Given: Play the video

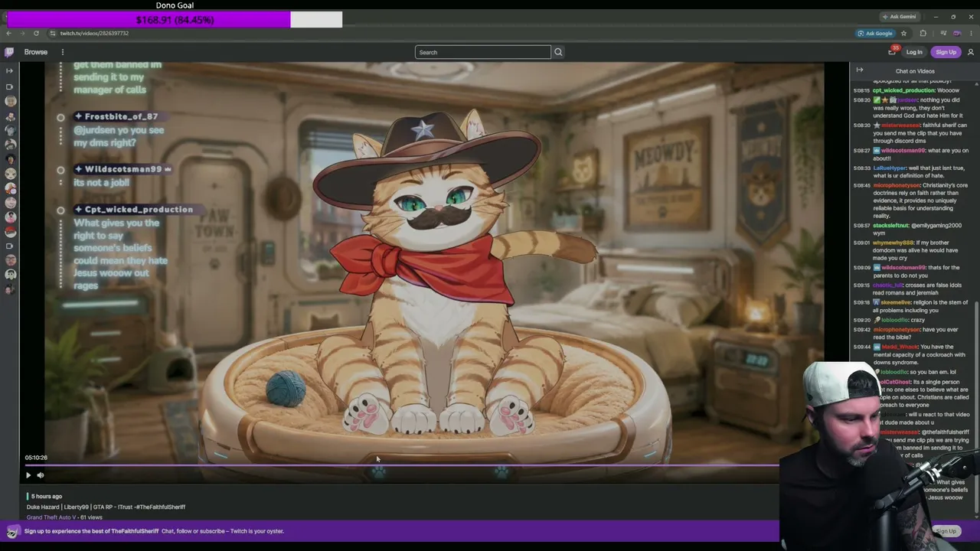Looking at the screenshot, I should click(x=28, y=475).
